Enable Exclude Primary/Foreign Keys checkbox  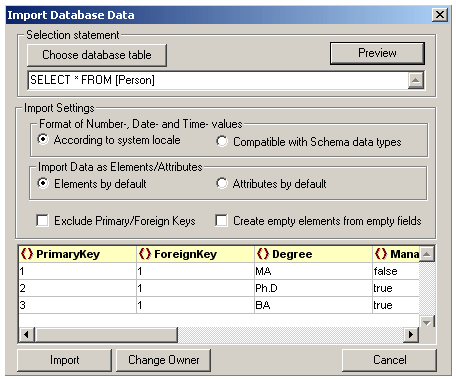42,221
